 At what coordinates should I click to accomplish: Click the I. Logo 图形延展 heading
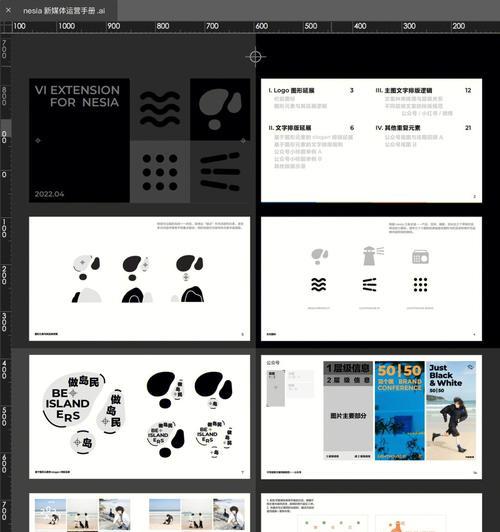pyautogui.click(x=291, y=90)
